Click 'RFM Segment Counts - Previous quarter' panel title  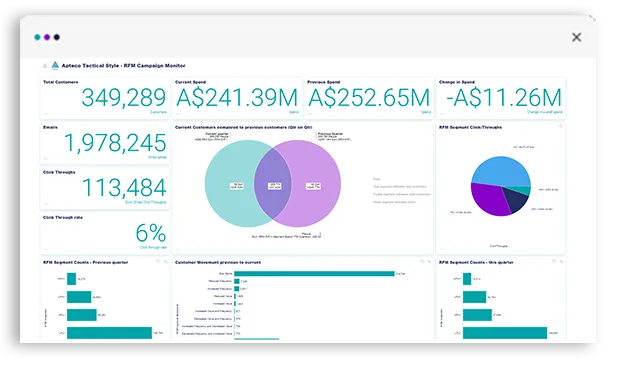(x=85, y=262)
